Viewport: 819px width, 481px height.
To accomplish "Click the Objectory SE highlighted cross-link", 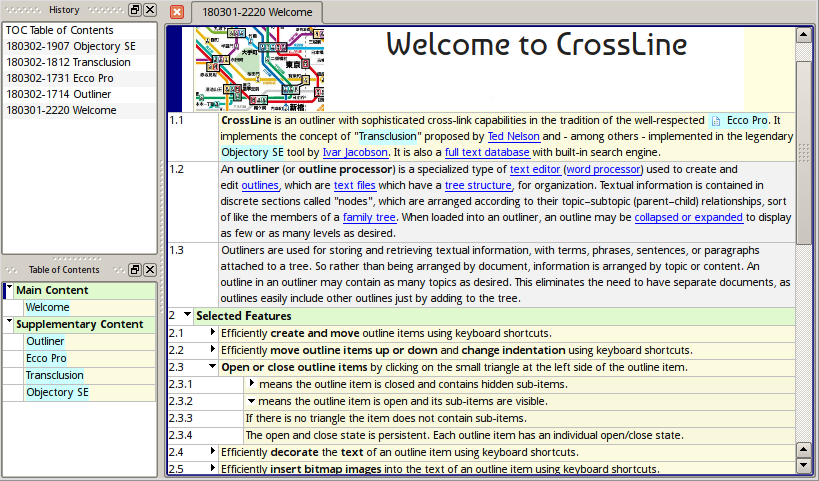I will 252,152.
